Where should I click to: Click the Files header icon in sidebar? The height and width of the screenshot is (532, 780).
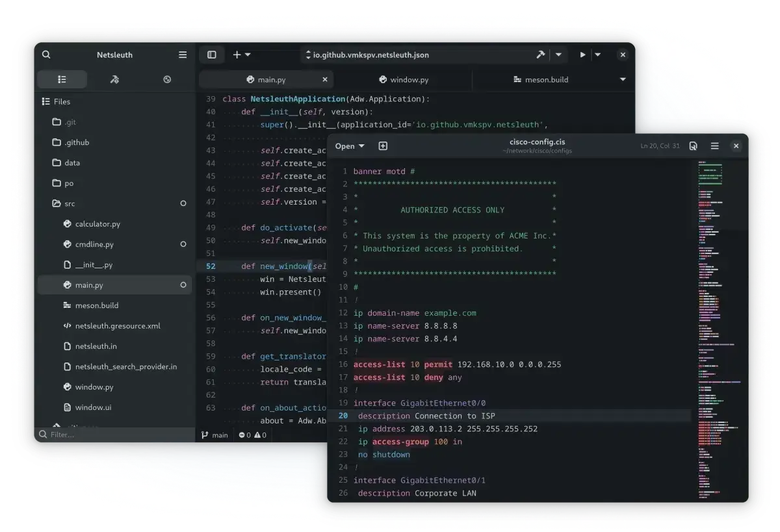click(45, 101)
